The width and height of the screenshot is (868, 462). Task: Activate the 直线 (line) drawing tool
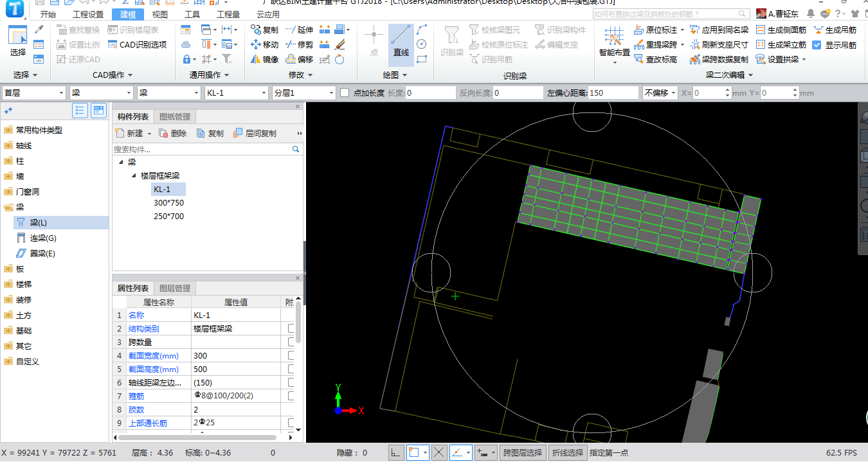[x=401, y=44]
